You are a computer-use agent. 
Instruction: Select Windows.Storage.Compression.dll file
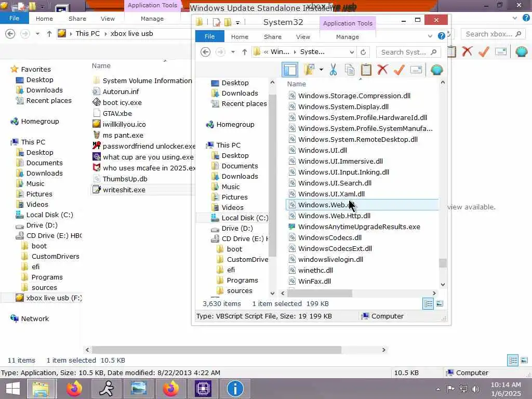pyautogui.click(x=354, y=96)
